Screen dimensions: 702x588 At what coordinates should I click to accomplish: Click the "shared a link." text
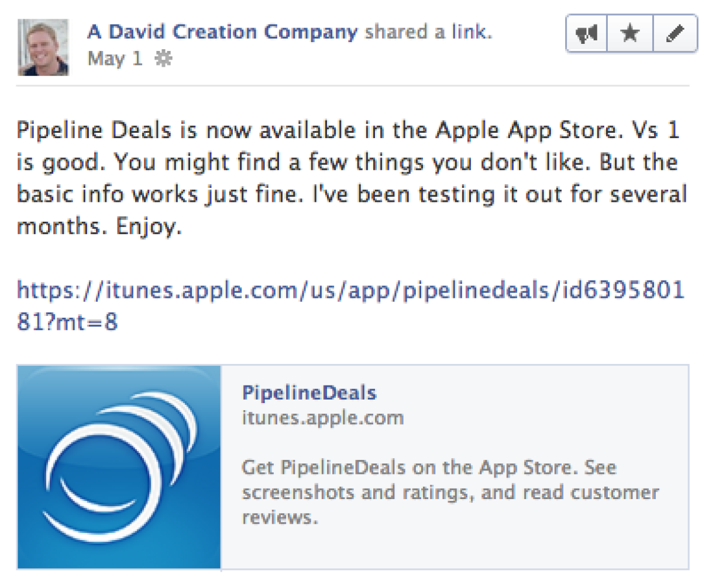pyautogui.click(x=428, y=32)
